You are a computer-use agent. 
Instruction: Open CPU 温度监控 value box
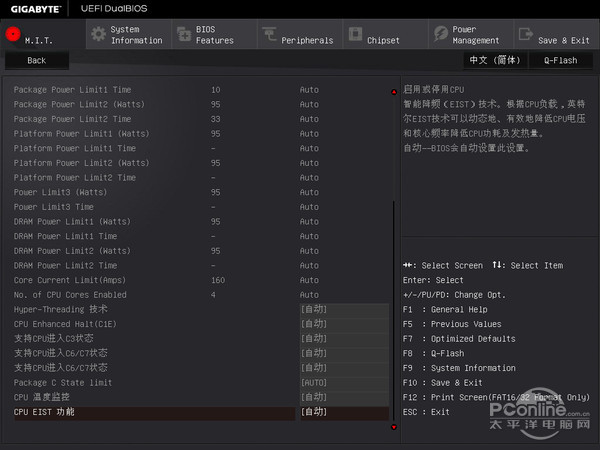(x=344, y=397)
